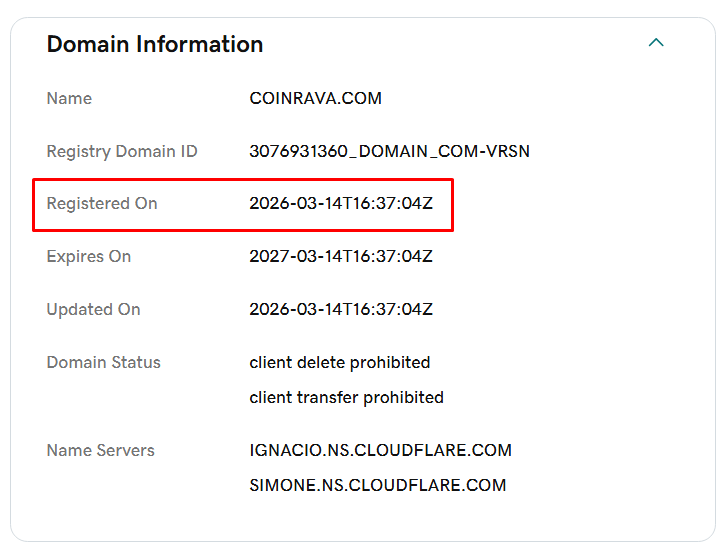This screenshot has width=726, height=558.
Task: Click the client delete prohibited status
Action: [x=339, y=362]
